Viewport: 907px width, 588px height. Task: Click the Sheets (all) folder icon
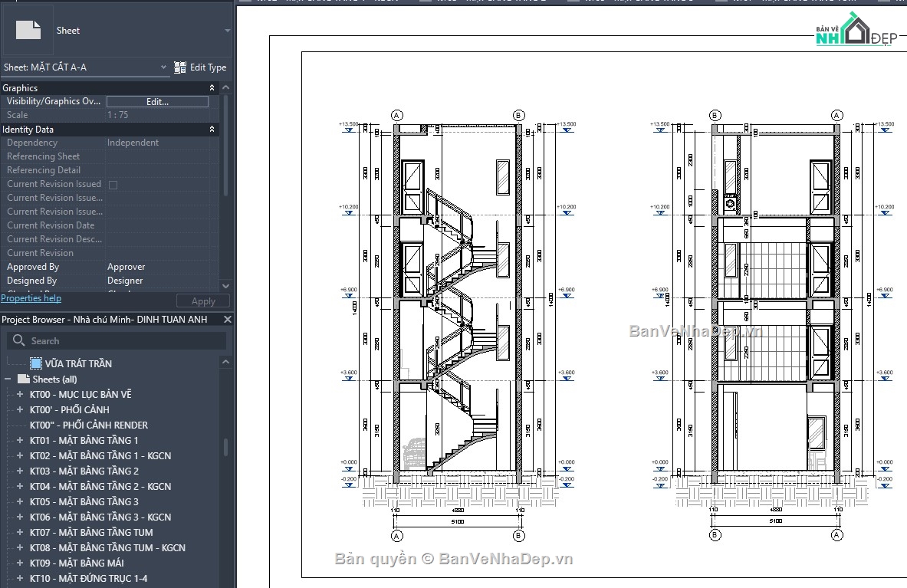(x=24, y=379)
